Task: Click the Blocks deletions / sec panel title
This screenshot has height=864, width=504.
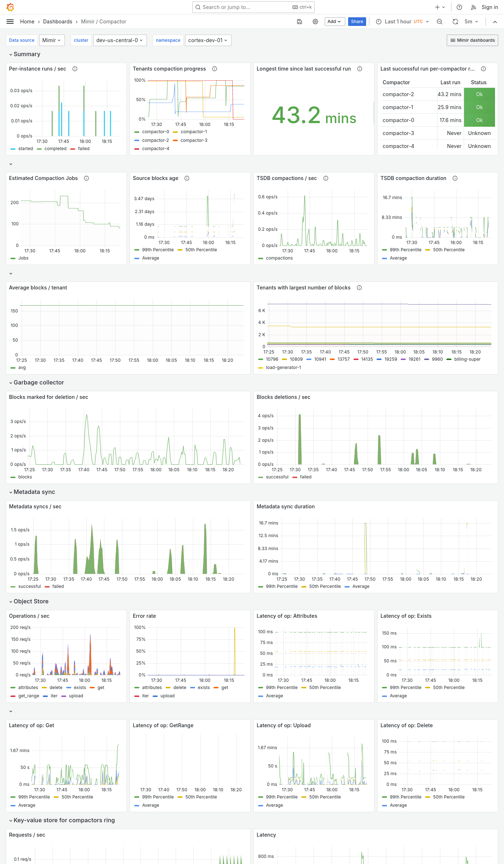Action: pyautogui.click(x=283, y=397)
